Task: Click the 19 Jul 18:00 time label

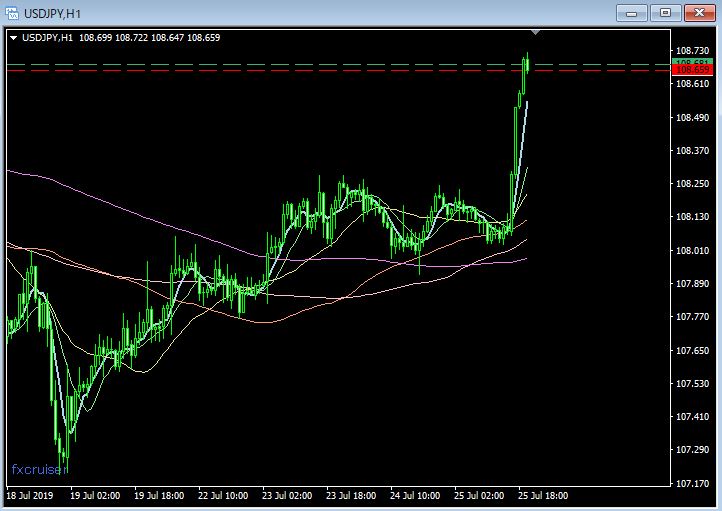Action: click(159, 496)
